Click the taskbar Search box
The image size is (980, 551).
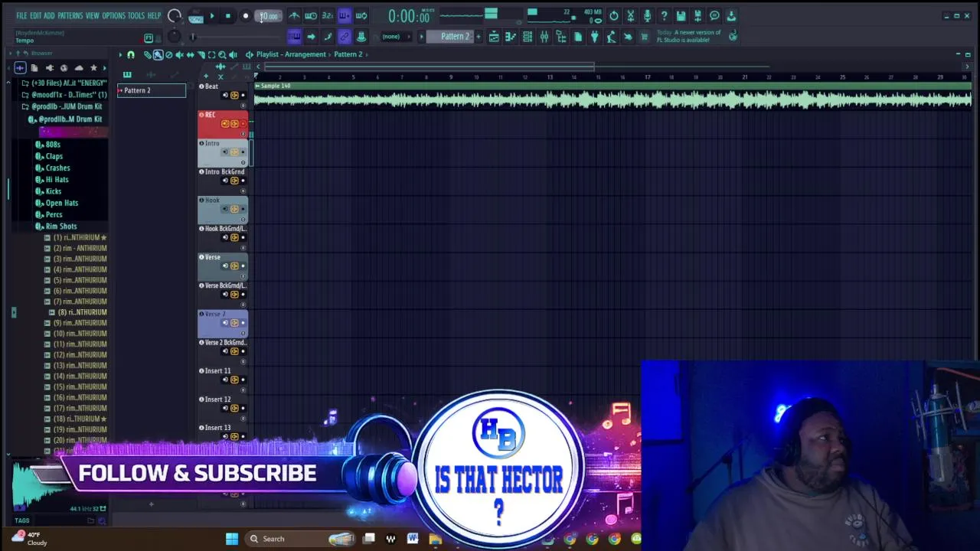pos(300,539)
